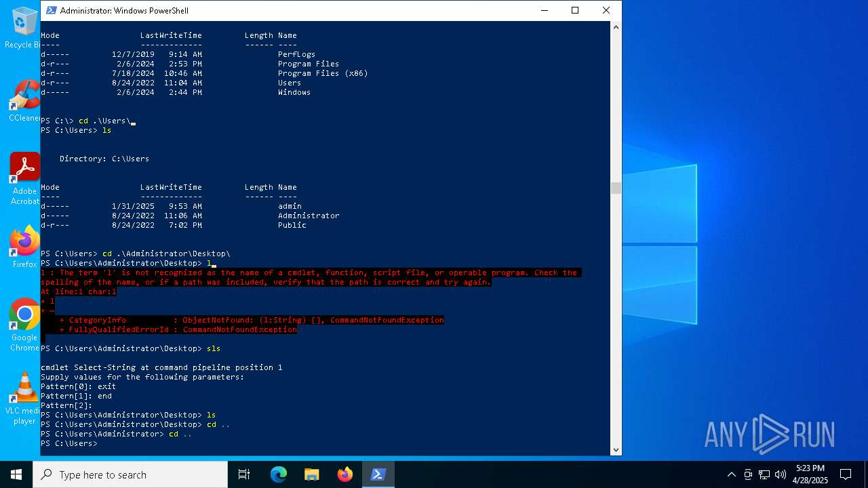The height and width of the screenshot is (488, 868).
Task: Show hidden system tray icons
Action: click(x=731, y=474)
